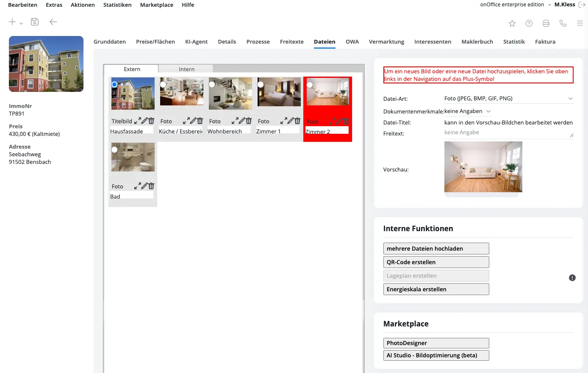This screenshot has height=373, width=588.
Task: Click the Freitext input field
Action: [x=508, y=132]
